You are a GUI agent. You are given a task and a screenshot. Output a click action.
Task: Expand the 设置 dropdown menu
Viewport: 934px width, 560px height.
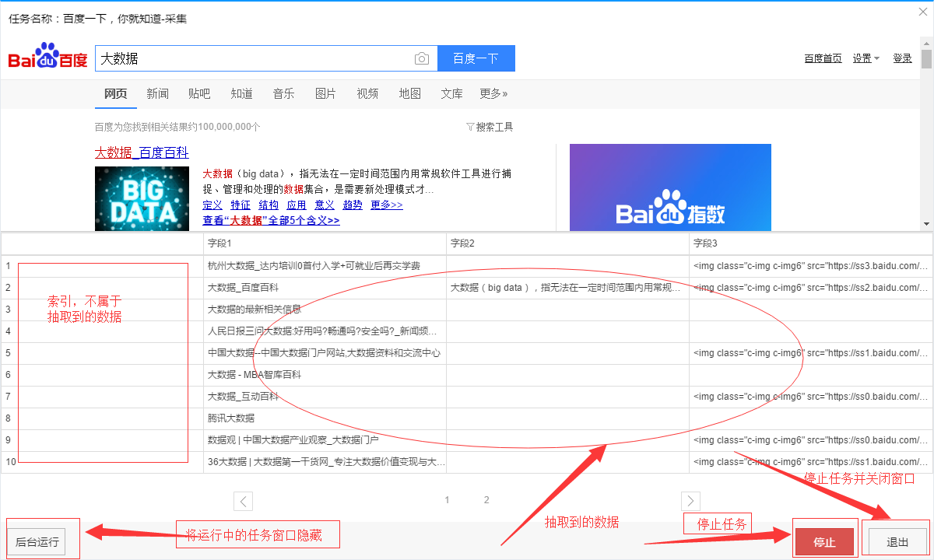click(866, 58)
